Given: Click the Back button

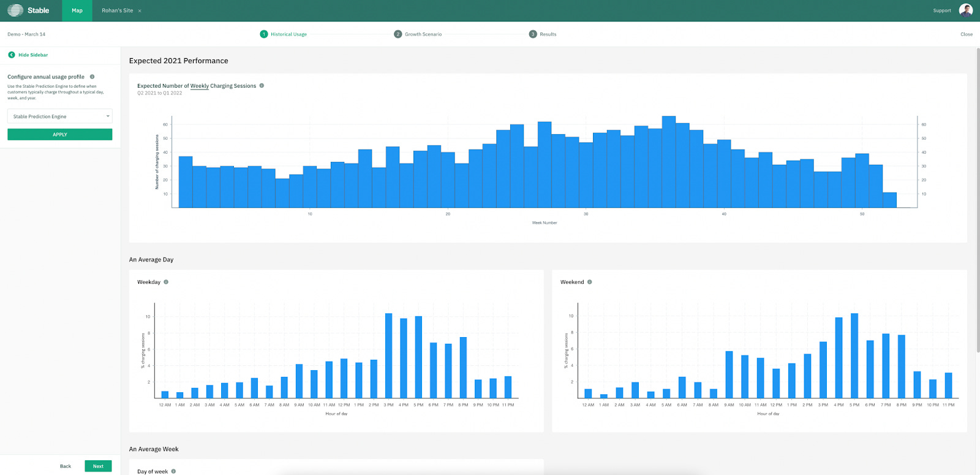Looking at the screenshot, I should [66, 466].
